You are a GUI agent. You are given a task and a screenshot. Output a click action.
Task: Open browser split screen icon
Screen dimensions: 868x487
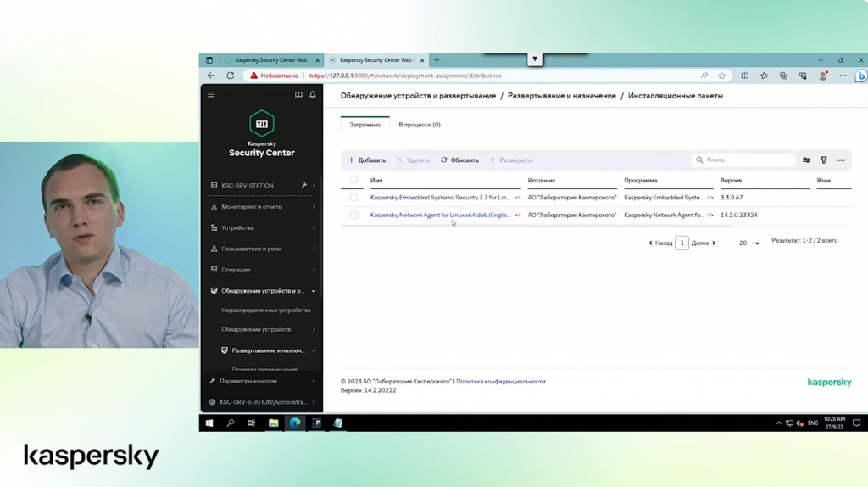(x=744, y=76)
